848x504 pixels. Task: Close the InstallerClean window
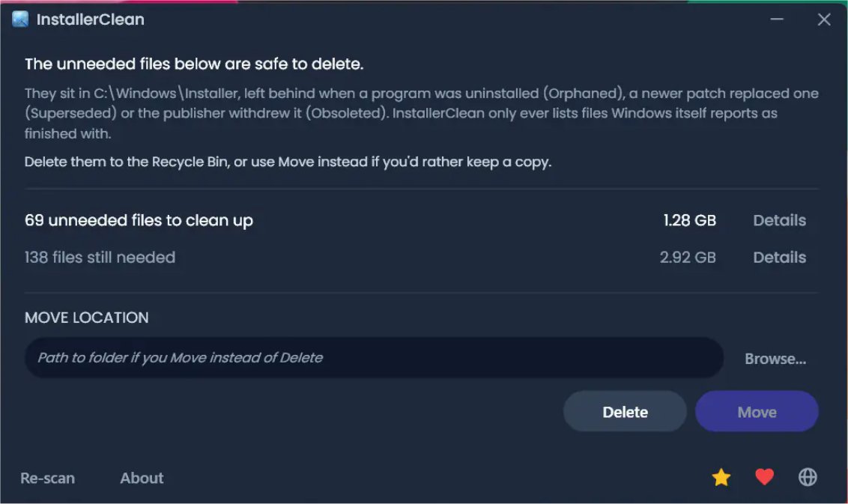click(x=824, y=19)
